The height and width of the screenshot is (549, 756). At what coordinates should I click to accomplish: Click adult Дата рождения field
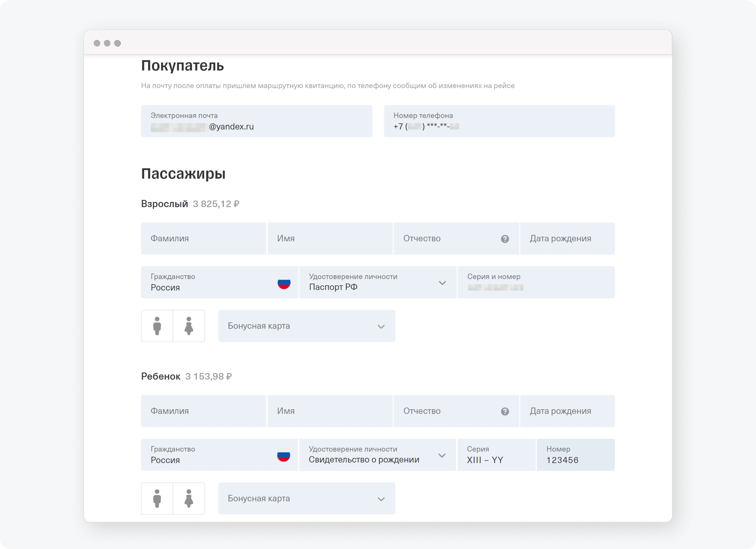point(567,238)
